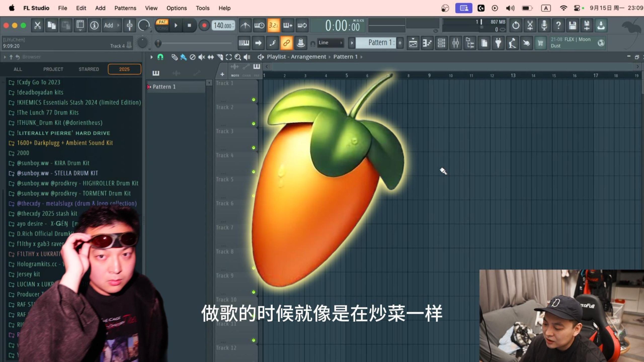644x362 pixels.
Task: Start playback with the Play button
Action: click(176, 25)
